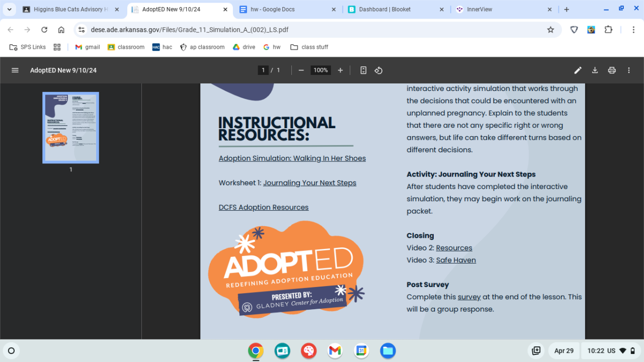Open the Extensions puzzle icon
This screenshot has height=362, width=644.
[608, 30]
